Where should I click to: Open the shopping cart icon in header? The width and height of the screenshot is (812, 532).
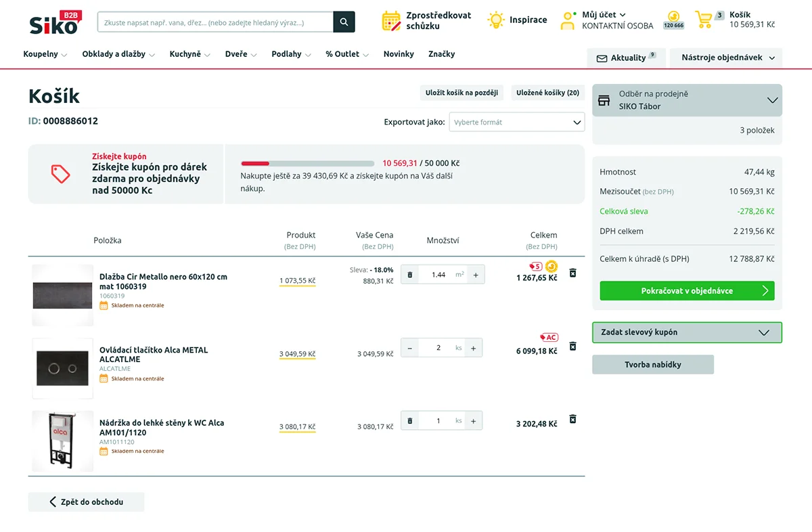click(704, 20)
